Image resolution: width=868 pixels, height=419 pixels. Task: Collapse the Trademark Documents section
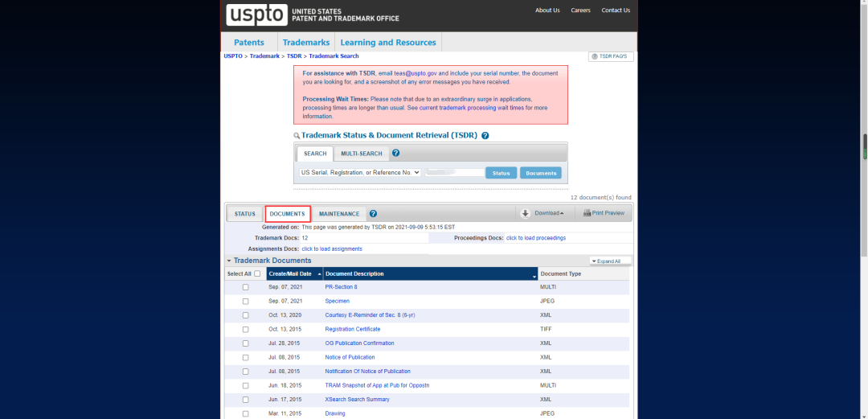click(x=228, y=261)
